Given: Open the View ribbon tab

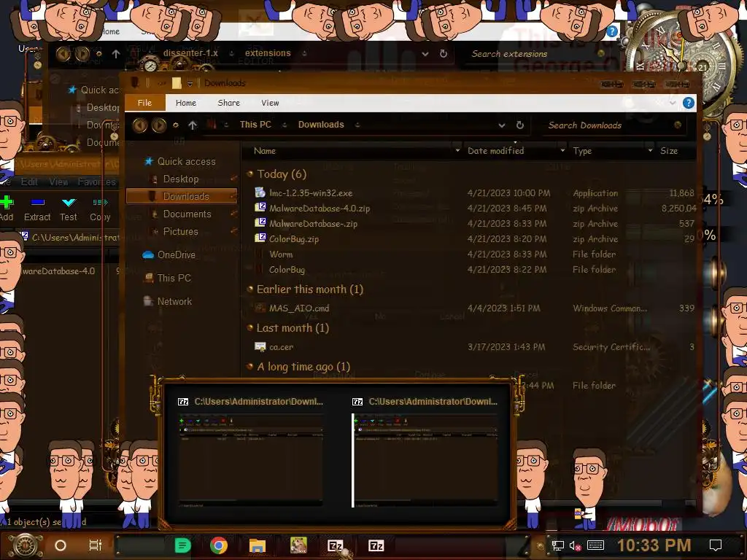Looking at the screenshot, I should (270, 103).
